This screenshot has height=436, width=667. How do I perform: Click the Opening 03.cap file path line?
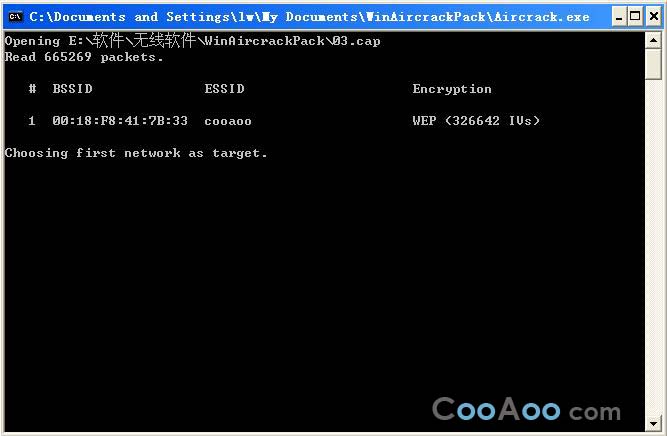point(193,41)
